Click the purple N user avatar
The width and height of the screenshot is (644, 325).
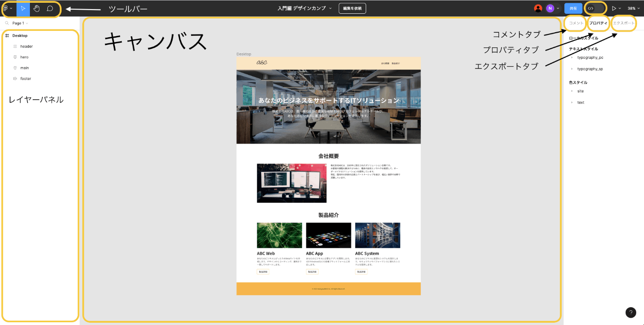[x=550, y=8]
